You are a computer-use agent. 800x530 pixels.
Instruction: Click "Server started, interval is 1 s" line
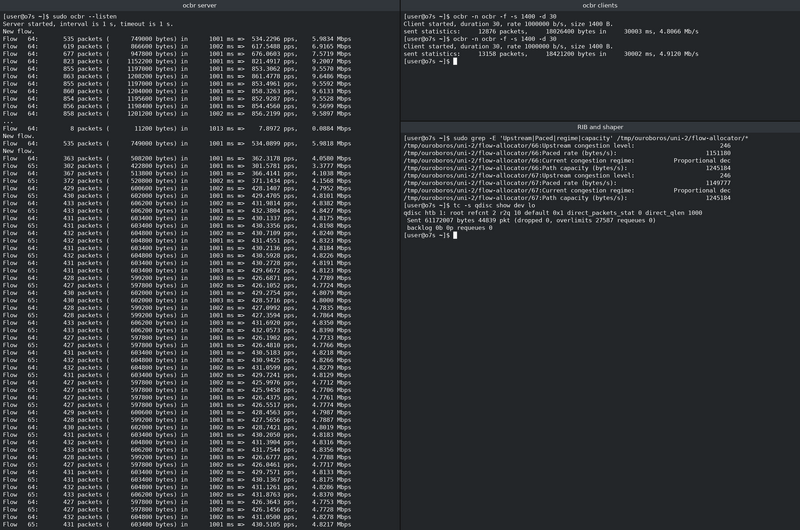88,24
